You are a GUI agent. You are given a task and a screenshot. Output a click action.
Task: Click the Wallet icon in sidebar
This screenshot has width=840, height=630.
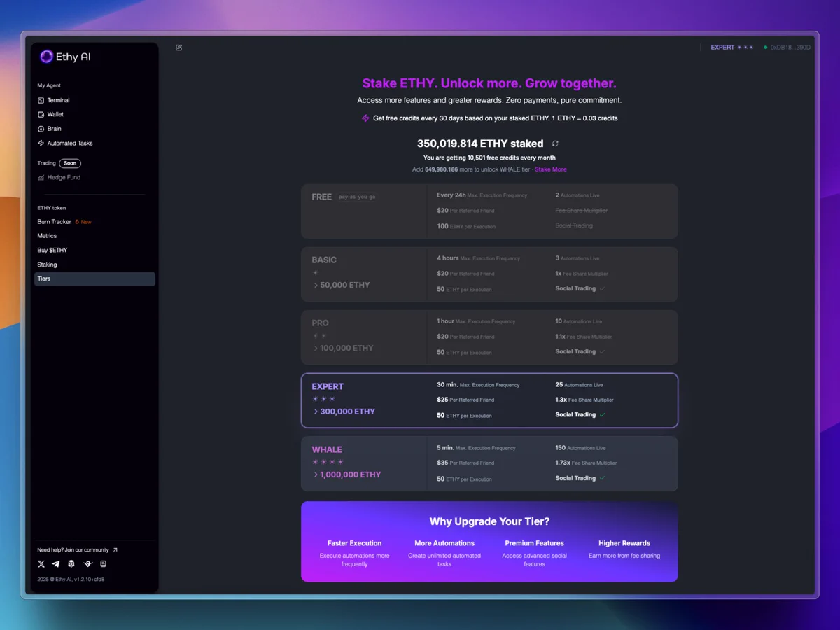(x=41, y=115)
